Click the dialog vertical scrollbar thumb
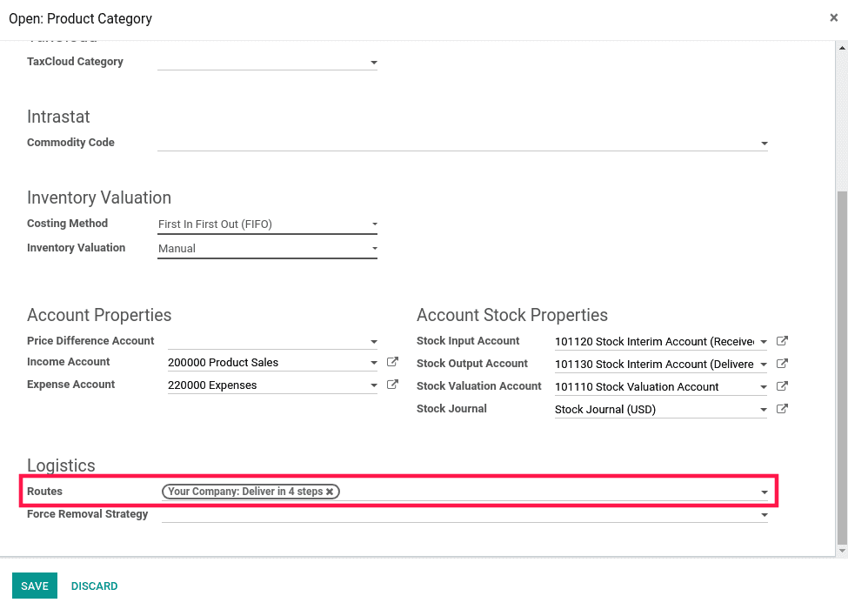848x616 pixels. pos(842,368)
